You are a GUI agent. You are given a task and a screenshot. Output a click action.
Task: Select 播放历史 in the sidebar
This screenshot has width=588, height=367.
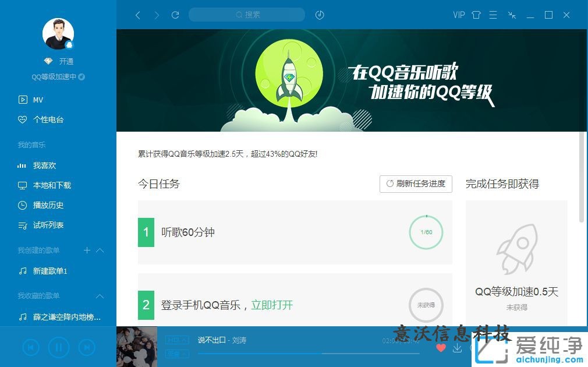pos(48,205)
